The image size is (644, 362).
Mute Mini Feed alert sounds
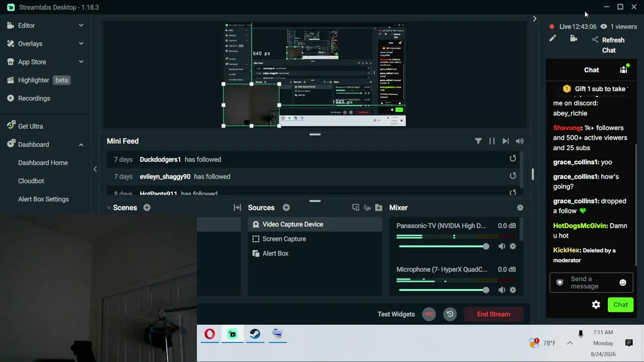[520, 141]
